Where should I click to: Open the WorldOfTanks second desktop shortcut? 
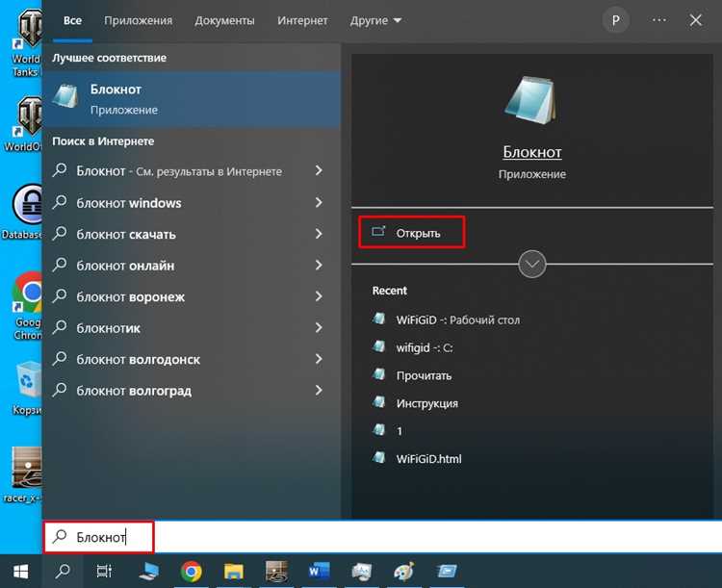25,123
